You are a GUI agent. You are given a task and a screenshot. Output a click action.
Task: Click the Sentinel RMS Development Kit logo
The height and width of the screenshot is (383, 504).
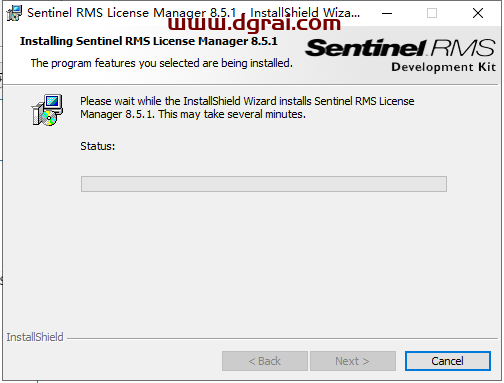(400, 55)
